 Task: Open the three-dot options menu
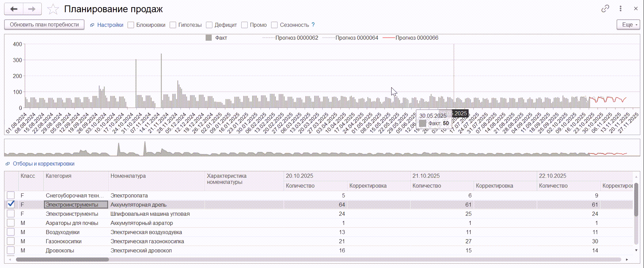[x=621, y=9]
